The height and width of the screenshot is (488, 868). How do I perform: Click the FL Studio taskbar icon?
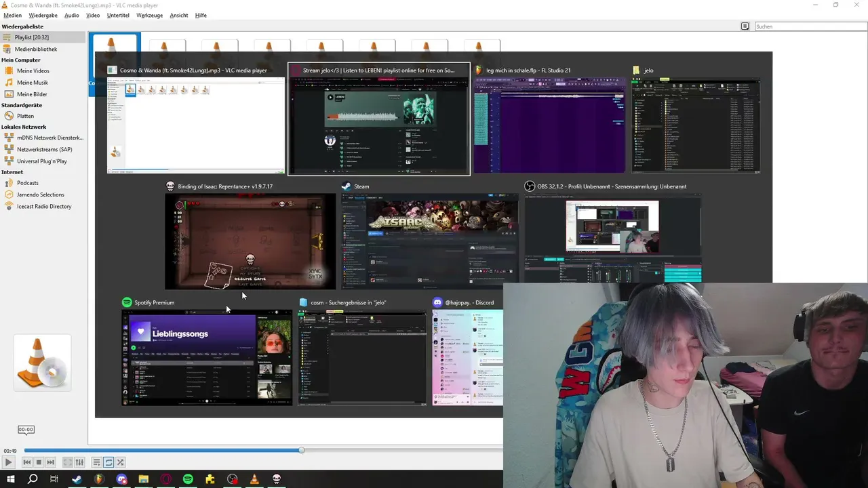99,479
